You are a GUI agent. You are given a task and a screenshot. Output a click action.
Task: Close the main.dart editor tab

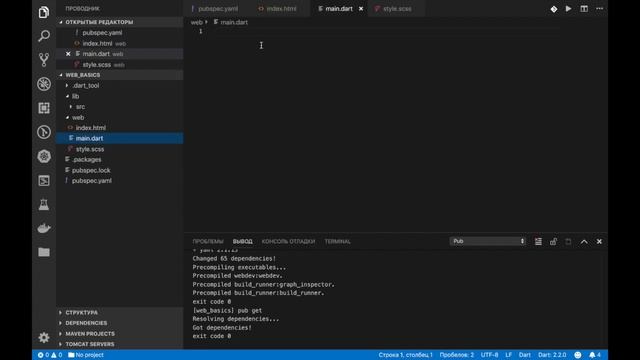pyautogui.click(x=361, y=9)
